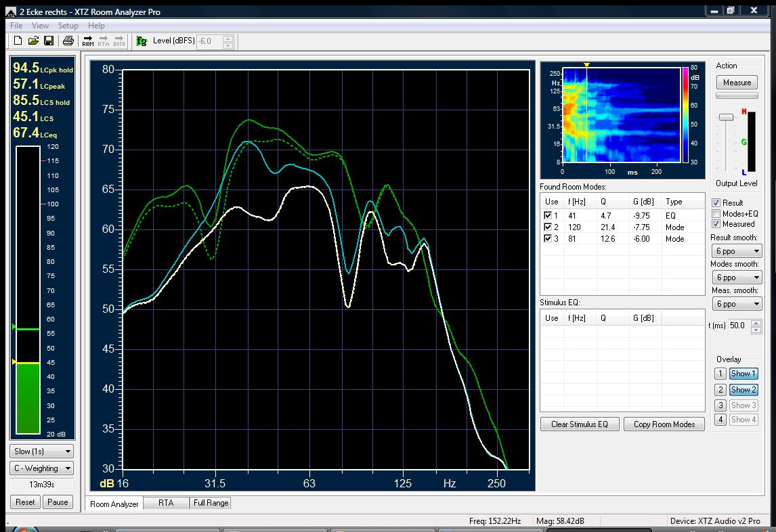Viewport: 776px width, 532px height.
Task: Uncheck the Result checkbox
Action: (x=716, y=203)
